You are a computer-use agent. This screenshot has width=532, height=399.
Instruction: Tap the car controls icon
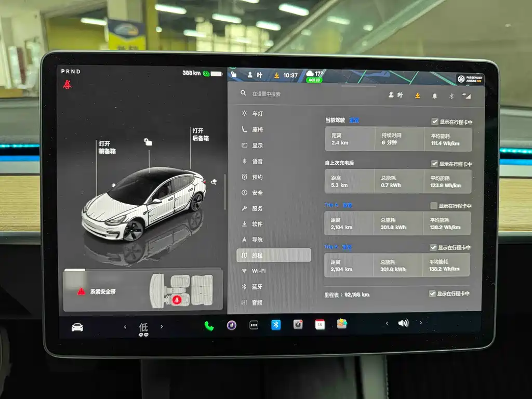point(77,327)
